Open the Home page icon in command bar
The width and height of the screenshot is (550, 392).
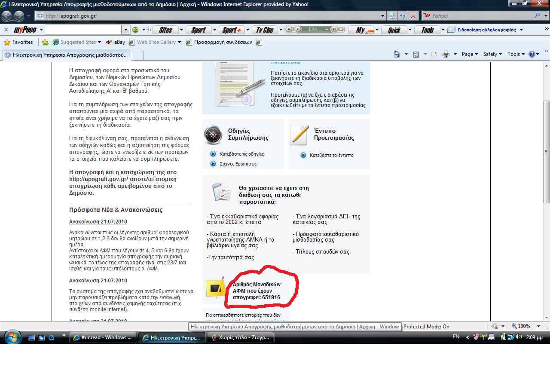(x=397, y=54)
